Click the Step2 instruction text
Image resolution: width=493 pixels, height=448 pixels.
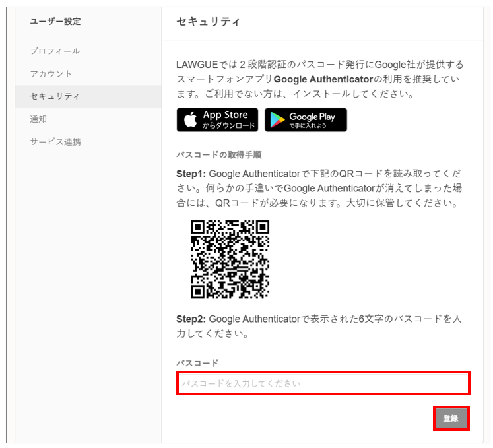click(319, 326)
